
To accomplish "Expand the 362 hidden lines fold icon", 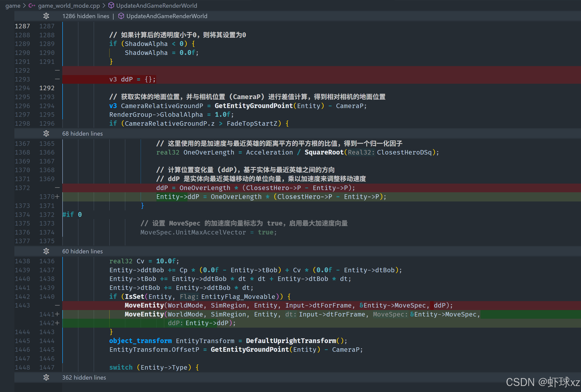I will [x=46, y=378].
